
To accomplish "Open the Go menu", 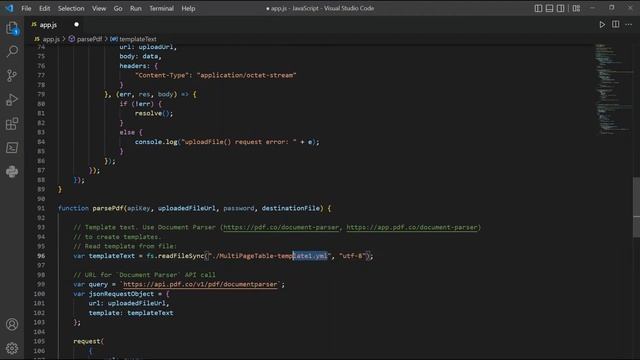I will (118, 8).
